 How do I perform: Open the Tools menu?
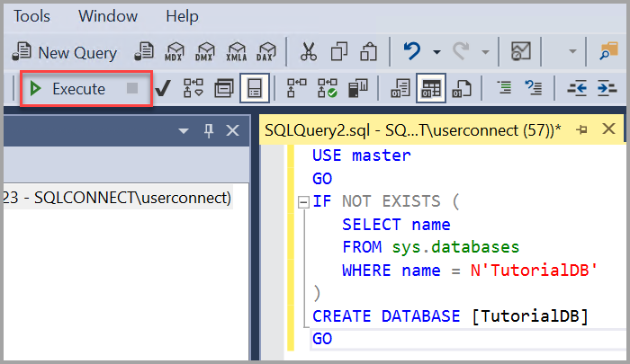[32, 16]
